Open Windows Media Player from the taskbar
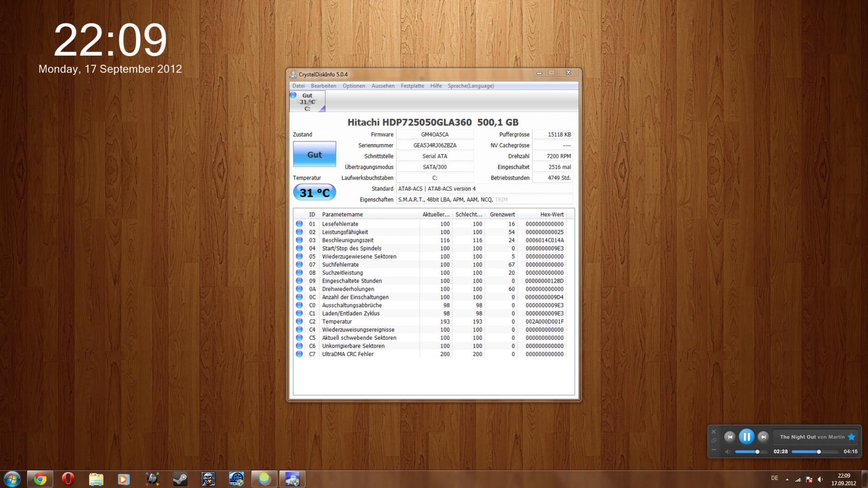 tap(123, 479)
